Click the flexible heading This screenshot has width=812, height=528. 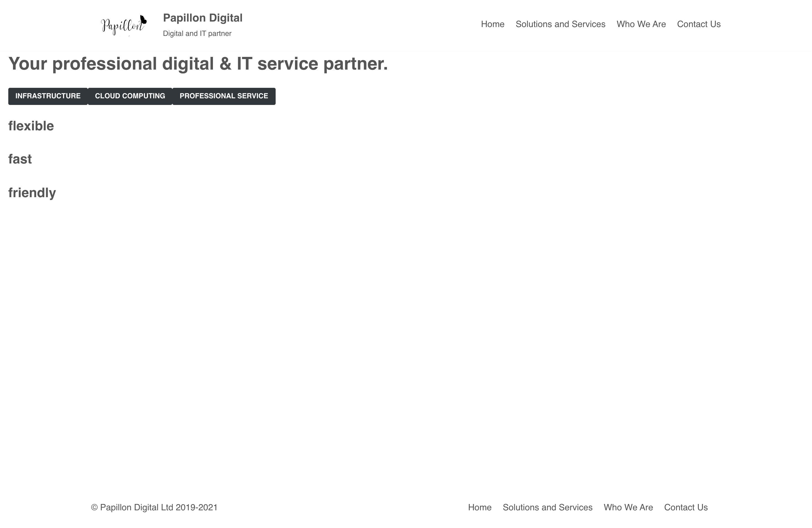click(x=31, y=126)
